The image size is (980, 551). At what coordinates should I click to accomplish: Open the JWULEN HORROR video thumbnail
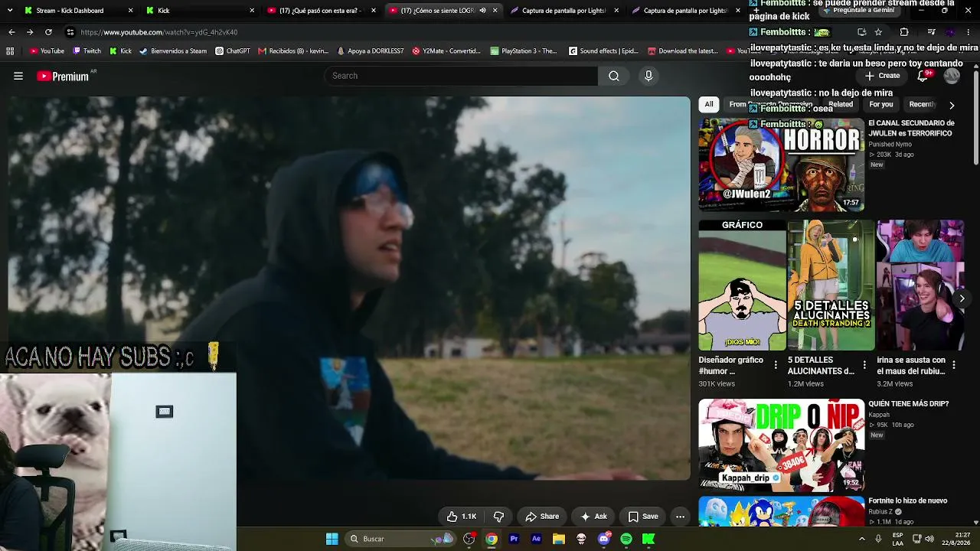tap(782, 165)
